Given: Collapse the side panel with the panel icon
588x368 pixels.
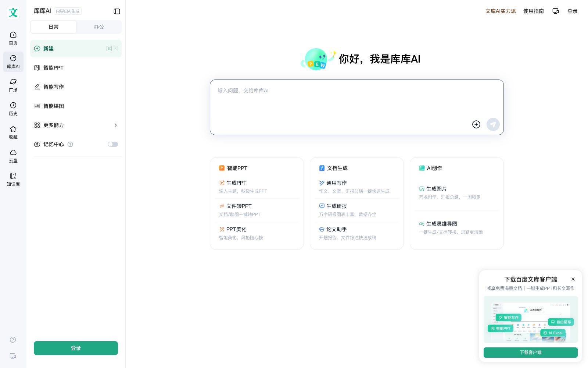Looking at the screenshot, I should [117, 11].
